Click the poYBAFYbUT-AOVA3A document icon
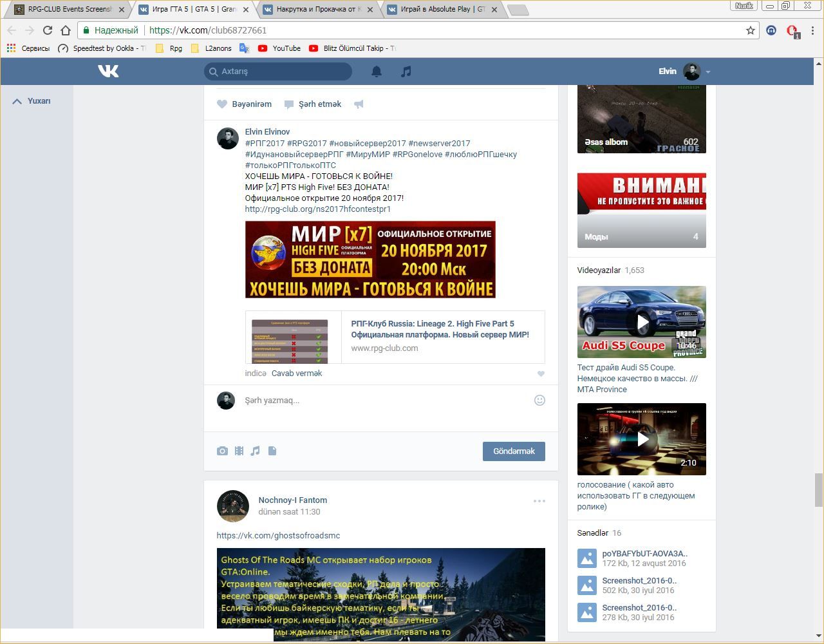The width and height of the screenshot is (824, 644). pyautogui.click(x=586, y=558)
